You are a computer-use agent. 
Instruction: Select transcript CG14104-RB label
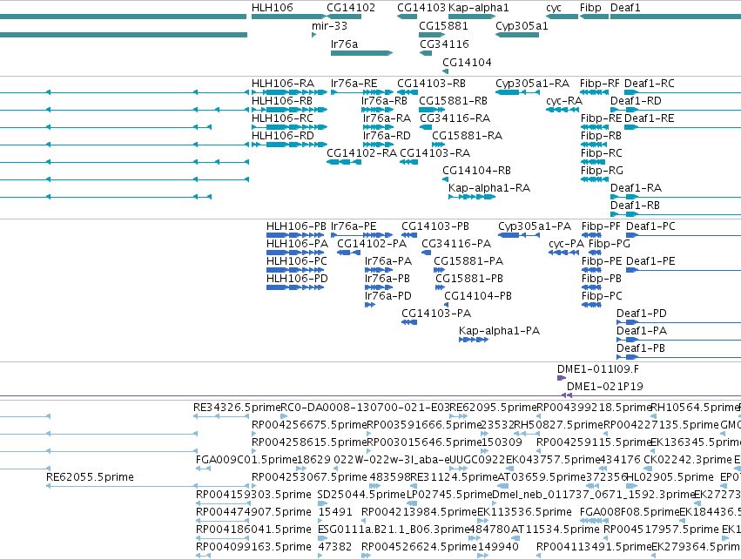(476, 171)
